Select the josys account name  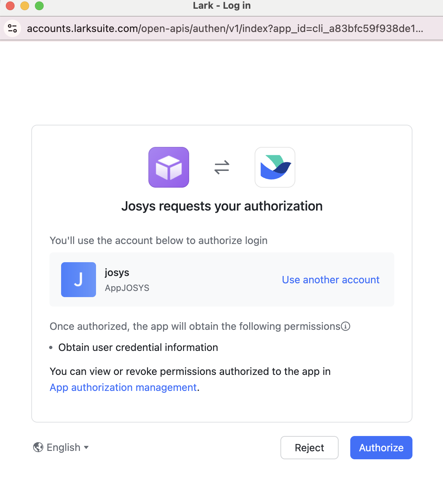117,272
